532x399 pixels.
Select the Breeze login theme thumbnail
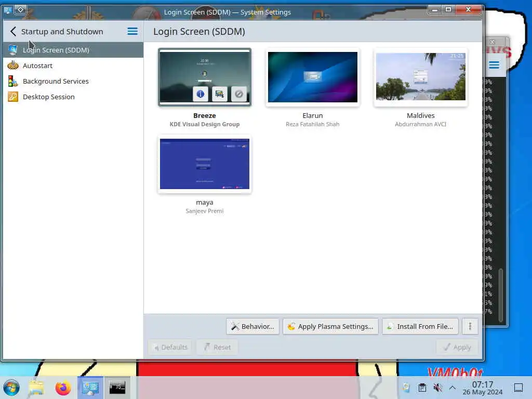205,77
